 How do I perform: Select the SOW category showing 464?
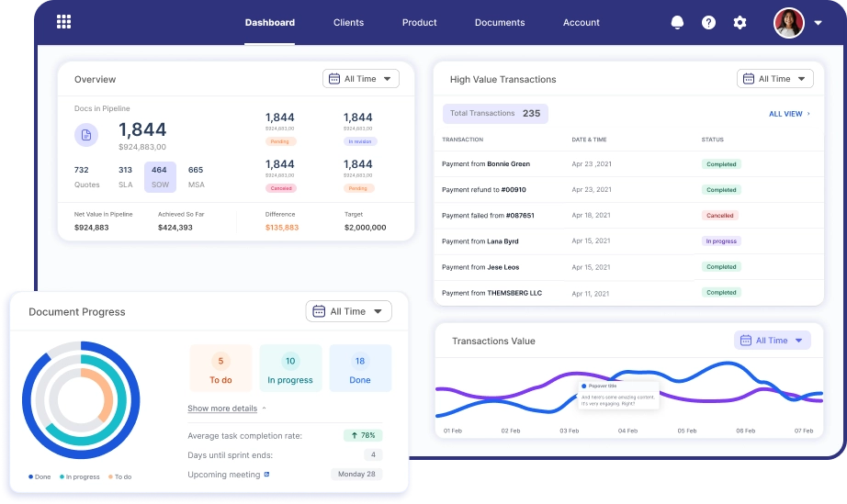[160, 176]
